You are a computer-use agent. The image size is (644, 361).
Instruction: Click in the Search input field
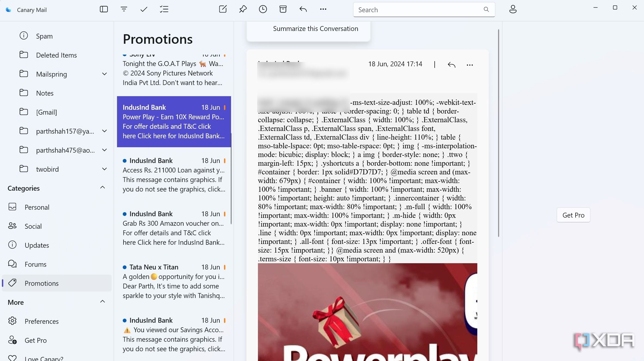[x=418, y=10]
